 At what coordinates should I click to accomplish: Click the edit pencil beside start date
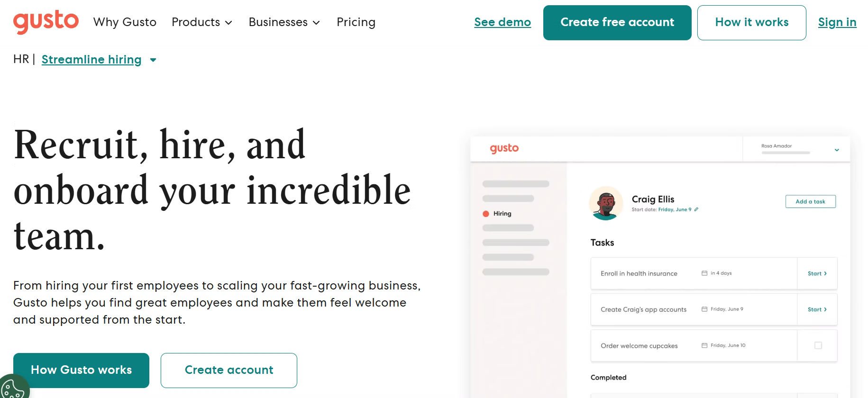click(x=696, y=209)
